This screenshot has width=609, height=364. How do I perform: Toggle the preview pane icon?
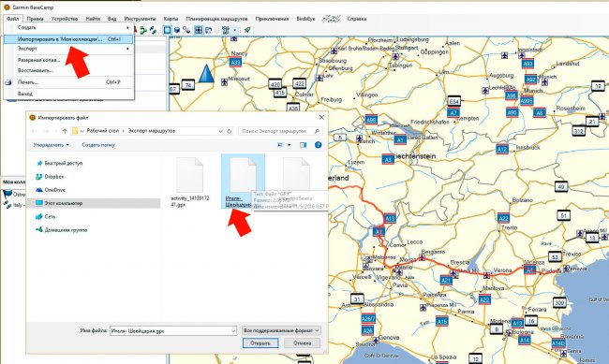[303, 145]
